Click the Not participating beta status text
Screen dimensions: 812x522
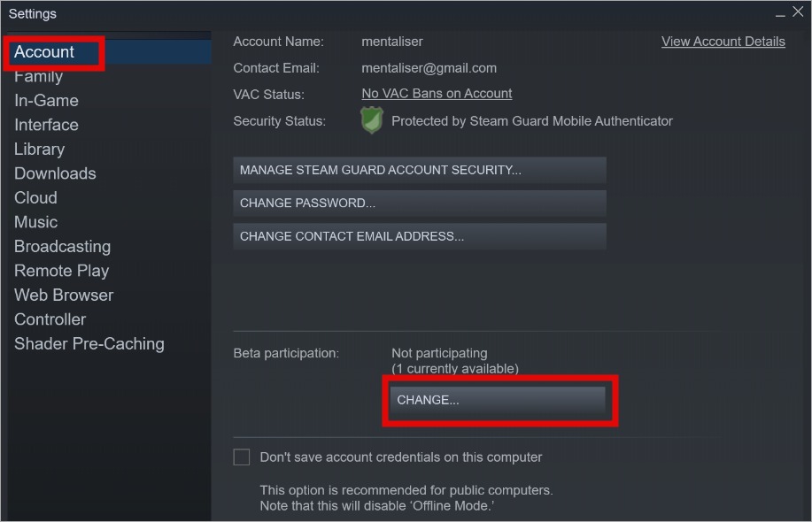pyautogui.click(x=439, y=353)
